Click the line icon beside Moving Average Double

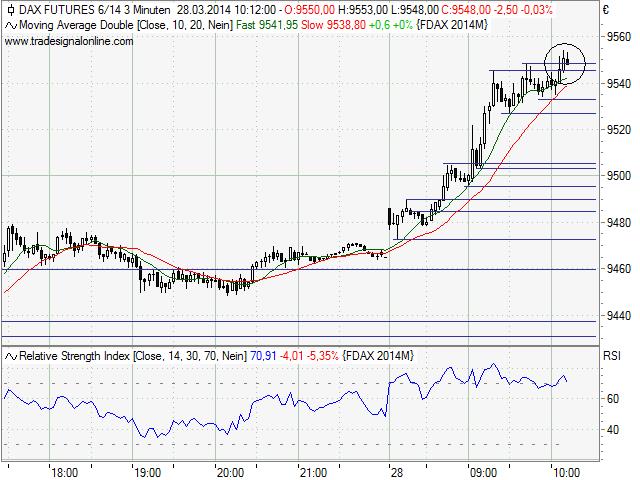[10, 25]
